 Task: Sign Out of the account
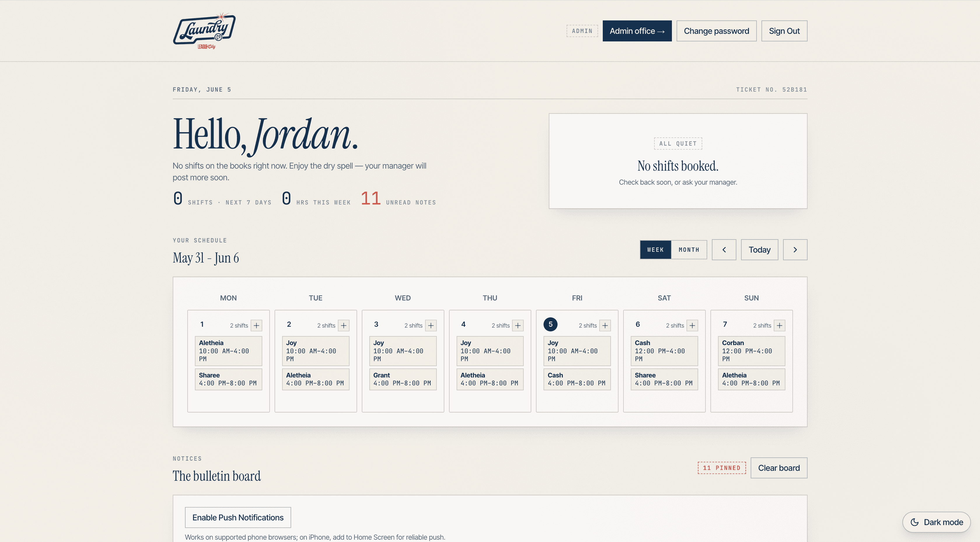tap(784, 31)
